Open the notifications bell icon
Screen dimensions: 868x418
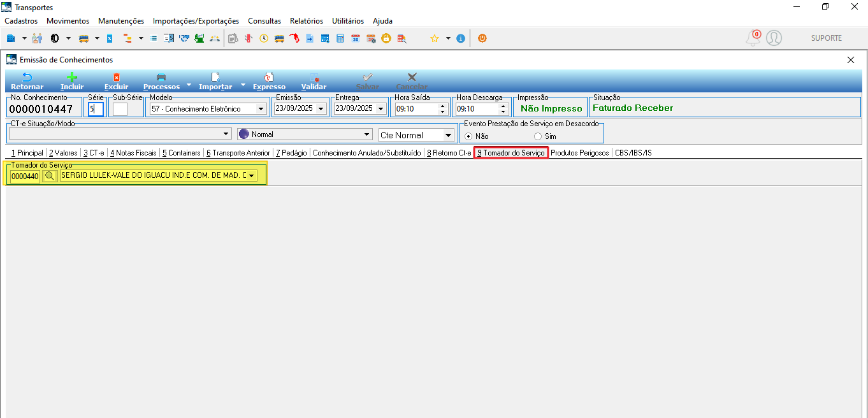pyautogui.click(x=753, y=38)
